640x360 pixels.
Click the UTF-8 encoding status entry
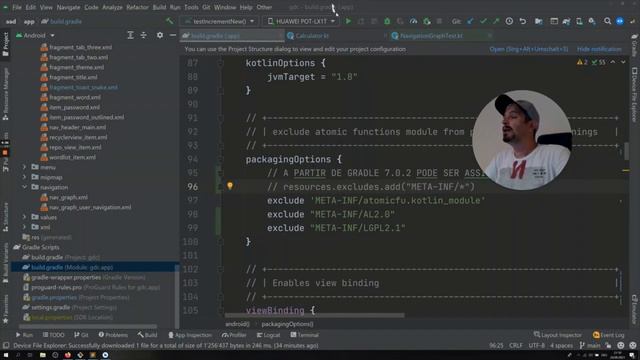[536, 345]
